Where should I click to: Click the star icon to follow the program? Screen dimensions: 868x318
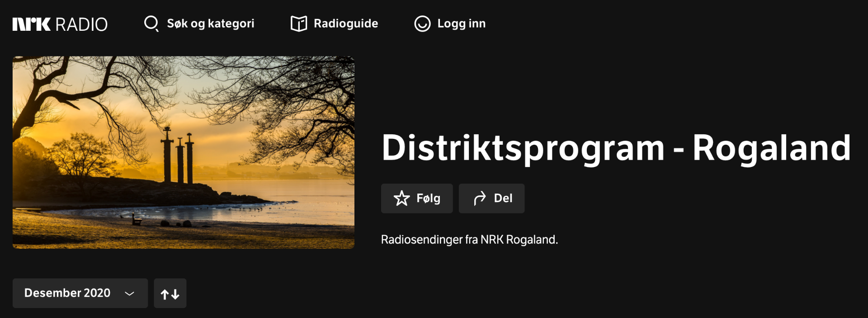click(401, 198)
